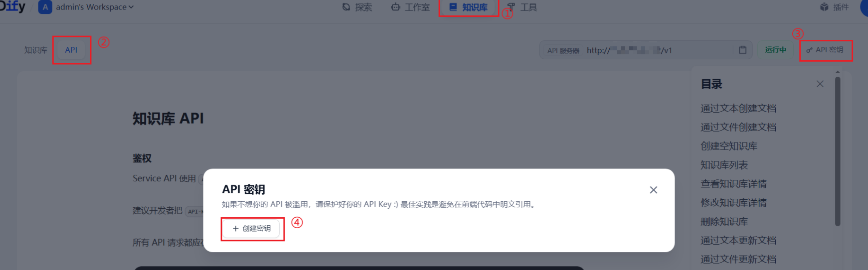Switch to the 知识库 sub-tab
This screenshot has height=270, width=868.
point(36,50)
